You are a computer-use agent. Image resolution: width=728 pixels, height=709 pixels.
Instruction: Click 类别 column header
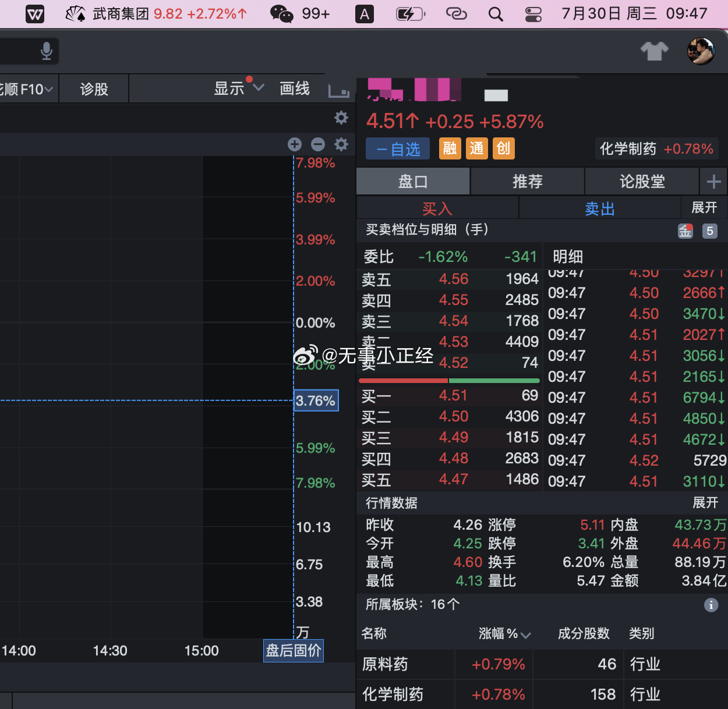point(642,633)
